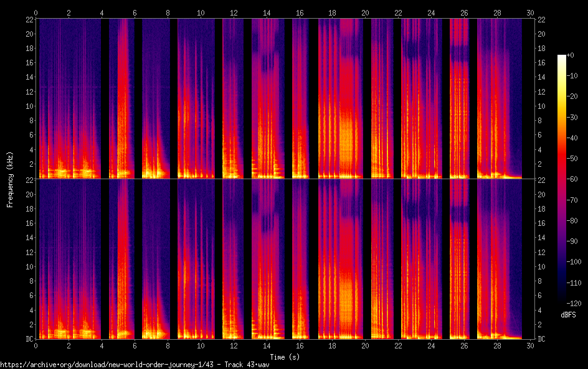588x369 pixels.
Task: Click the DC label at the bottom-right frequency axis
Action: click(542, 339)
